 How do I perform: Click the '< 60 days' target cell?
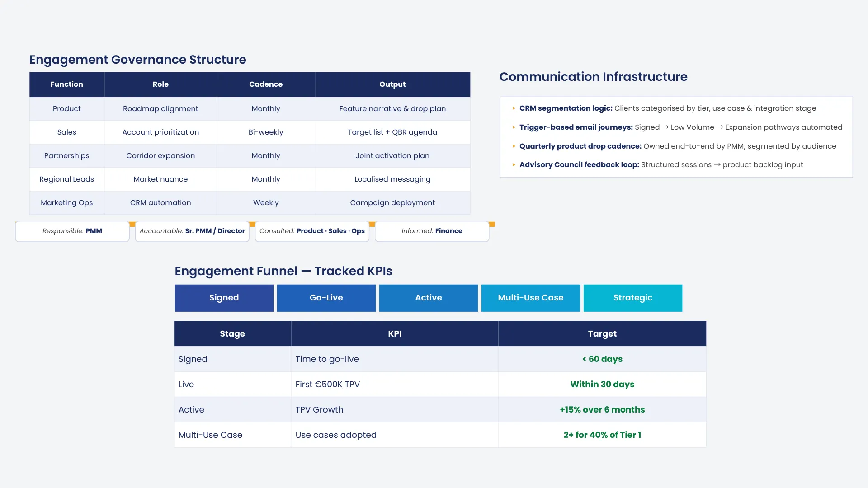(602, 359)
